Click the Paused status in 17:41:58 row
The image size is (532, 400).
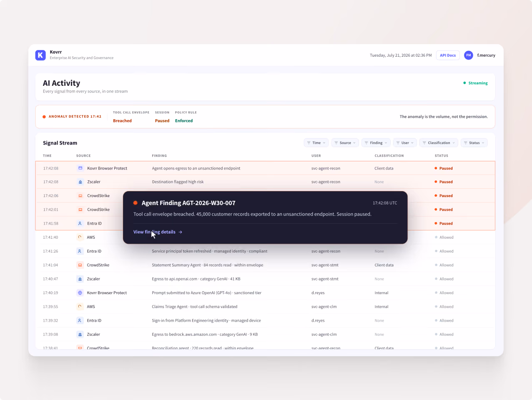tap(444, 223)
